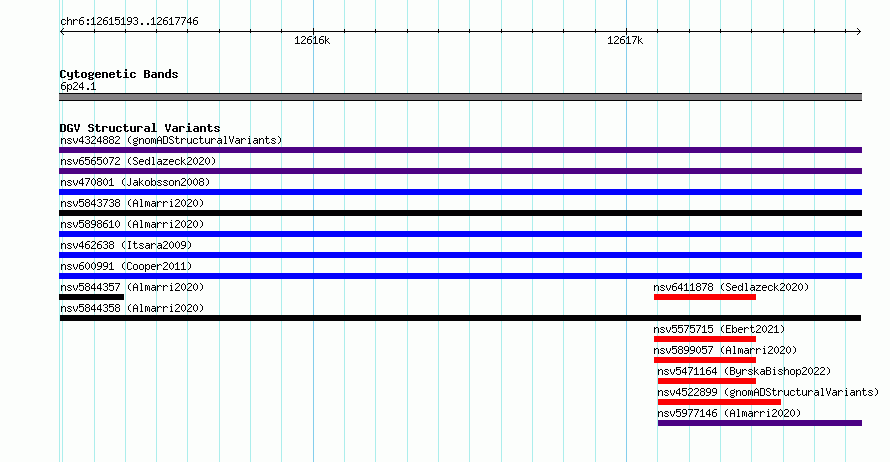Click the DGV Structural Variants track title
The height and width of the screenshot is (462, 890).
140,128
